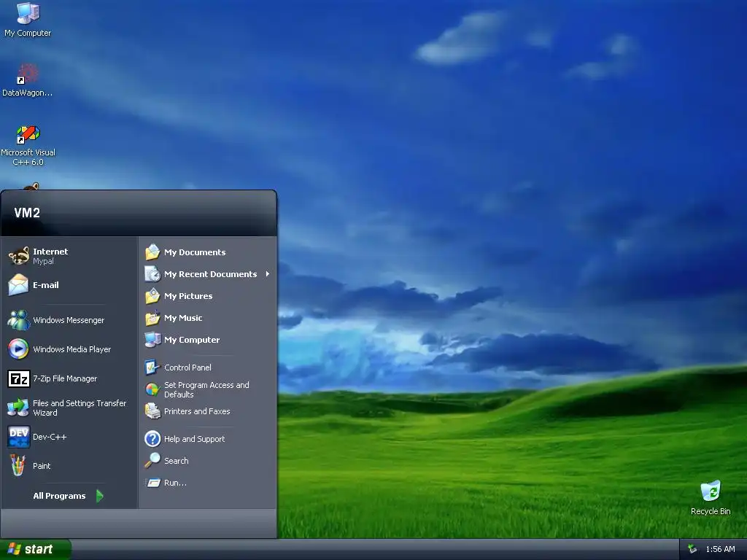
Task: Click the Paint label text
Action: [x=42, y=466]
